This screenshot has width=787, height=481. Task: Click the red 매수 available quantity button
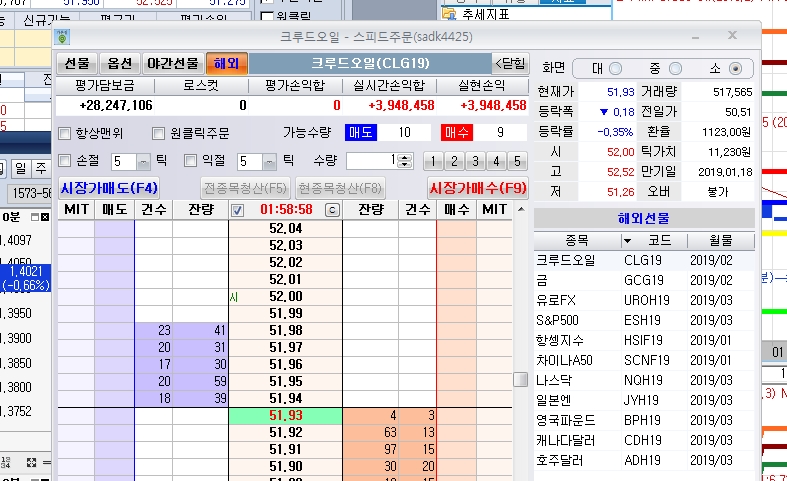[456, 133]
